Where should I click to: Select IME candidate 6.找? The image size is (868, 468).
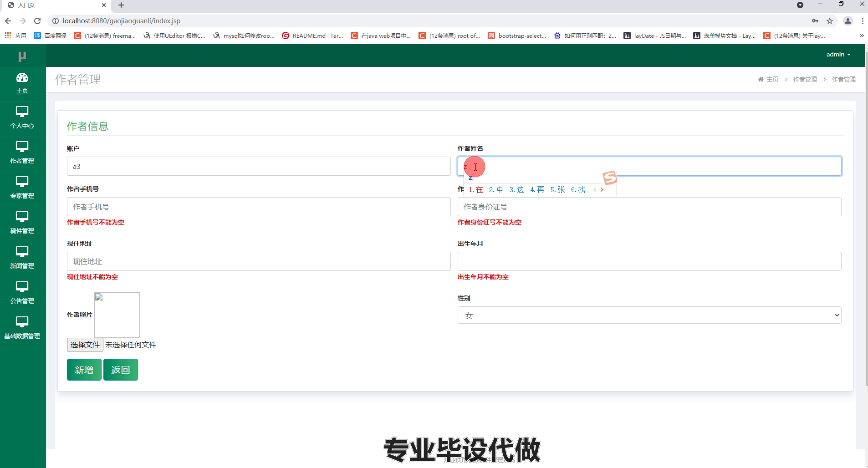578,190
